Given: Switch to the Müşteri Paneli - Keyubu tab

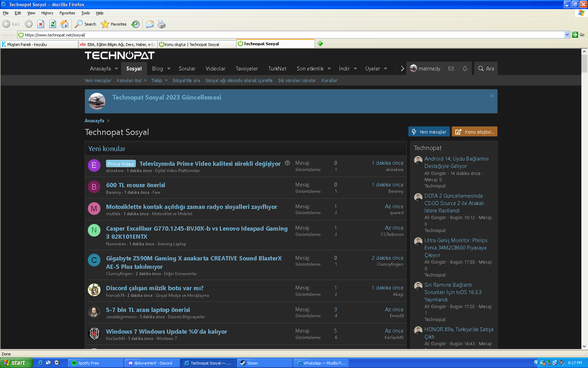Looking at the screenshot, I should click(x=39, y=45).
